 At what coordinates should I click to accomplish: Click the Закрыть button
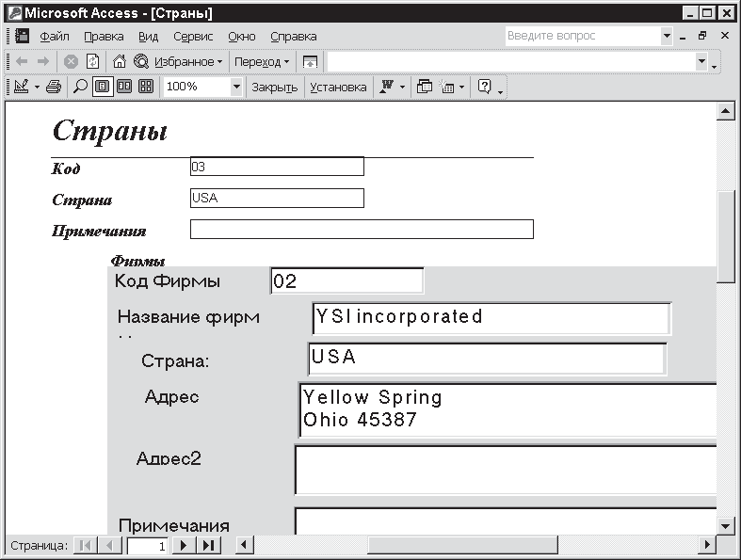(x=274, y=87)
